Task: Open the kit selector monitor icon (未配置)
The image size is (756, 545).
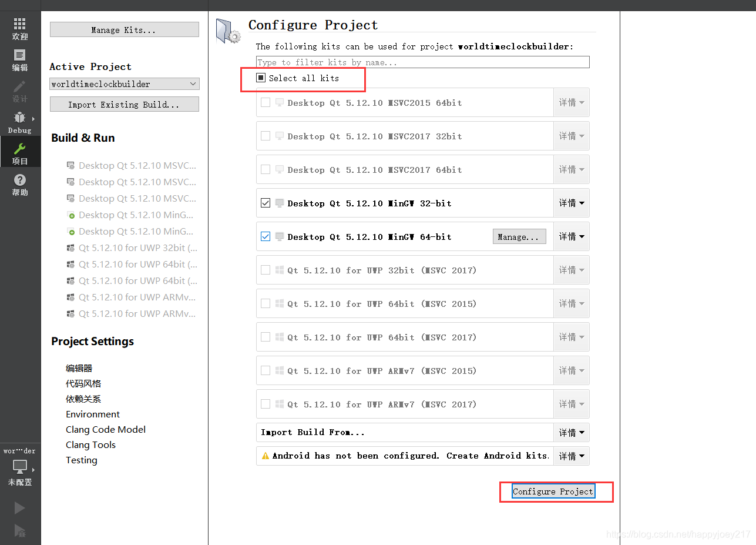Action: 20,467
